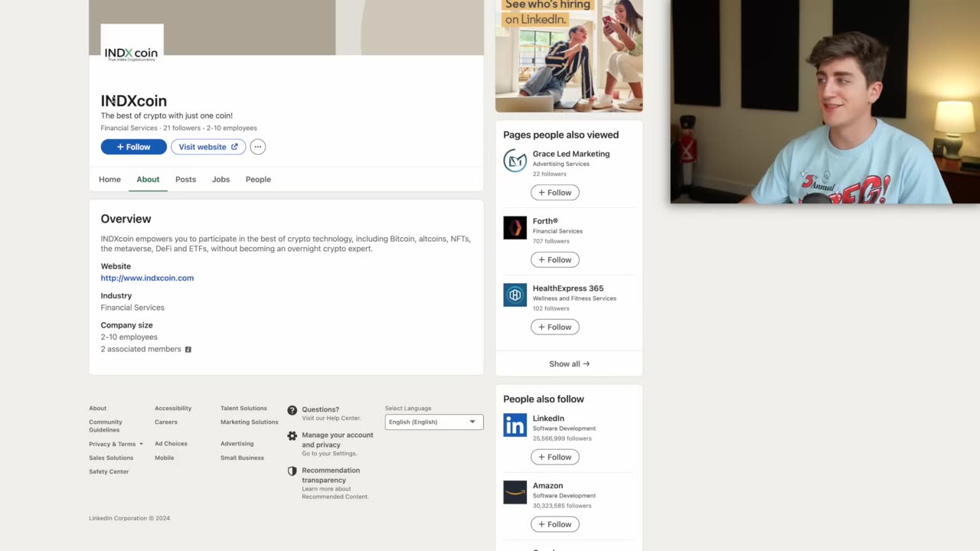Image resolution: width=980 pixels, height=551 pixels.
Task: Open the LinkedIn logo in People also follow
Action: [515, 425]
